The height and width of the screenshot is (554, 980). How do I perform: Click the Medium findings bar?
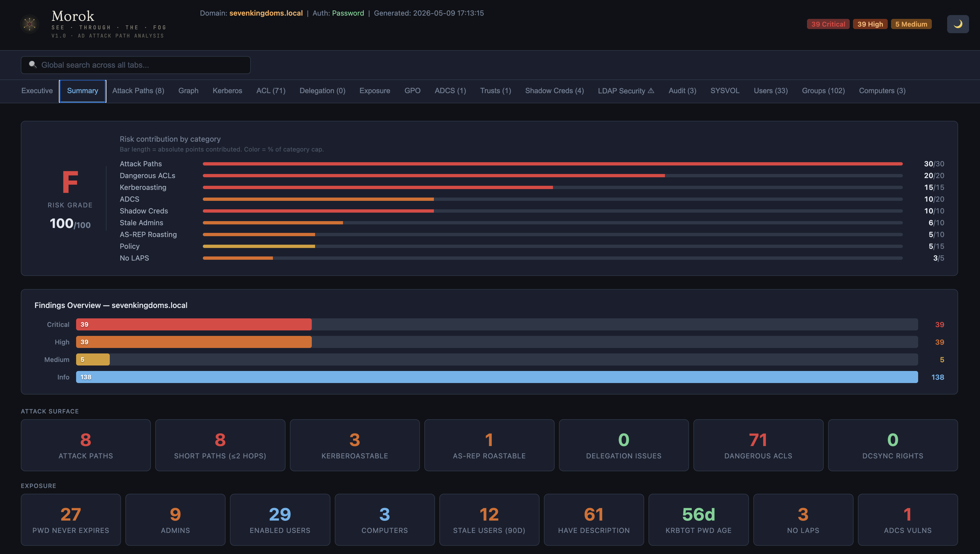[497, 359]
